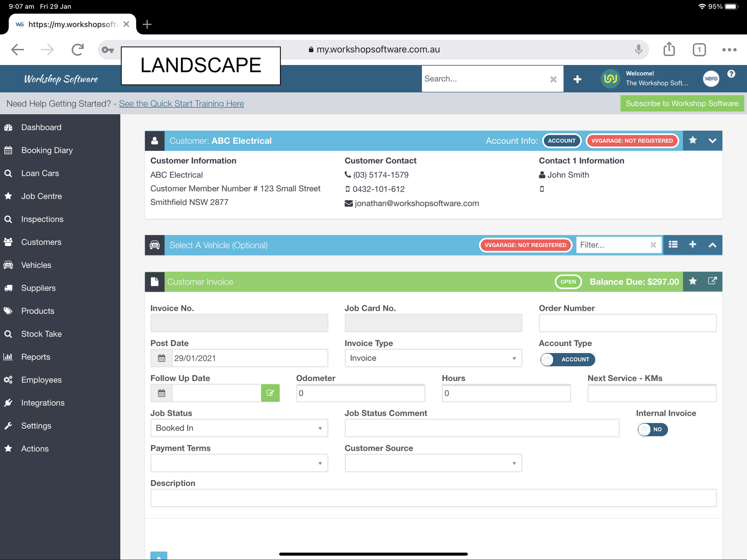Image resolution: width=747 pixels, height=560 pixels.
Task: Click the Workshop Software profile logo
Action: point(610,79)
